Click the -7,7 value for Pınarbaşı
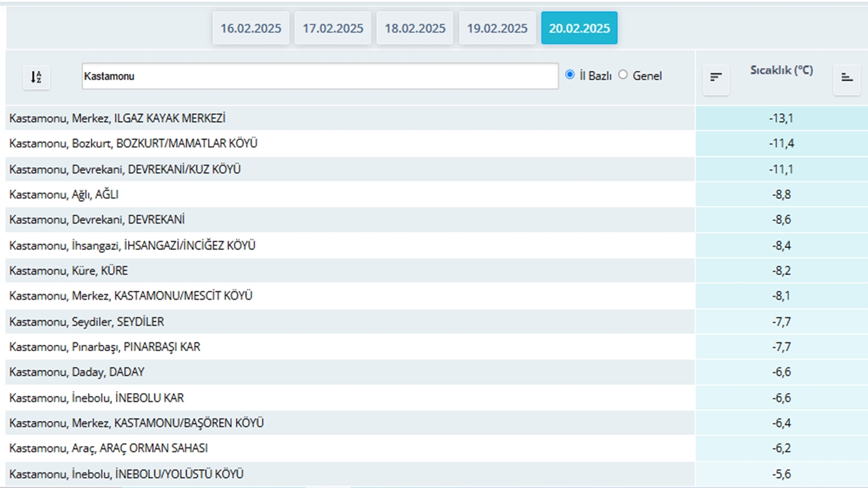868x488 pixels. [781, 347]
